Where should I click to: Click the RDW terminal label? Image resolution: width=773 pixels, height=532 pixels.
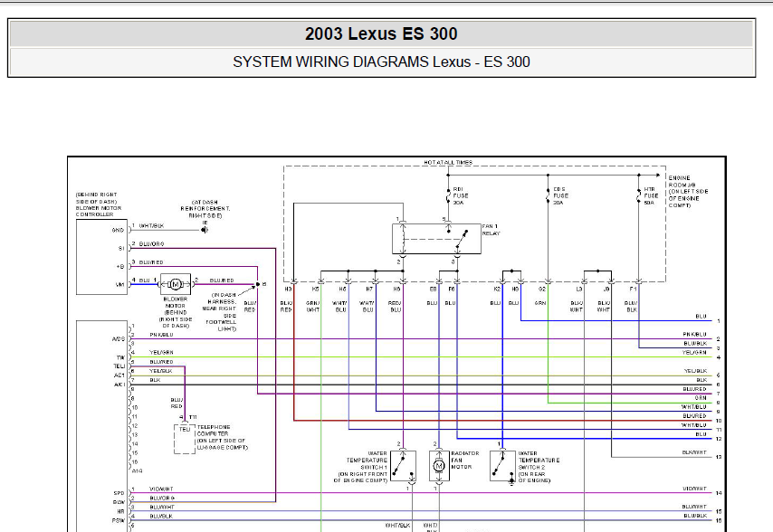(x=119, y=502)
